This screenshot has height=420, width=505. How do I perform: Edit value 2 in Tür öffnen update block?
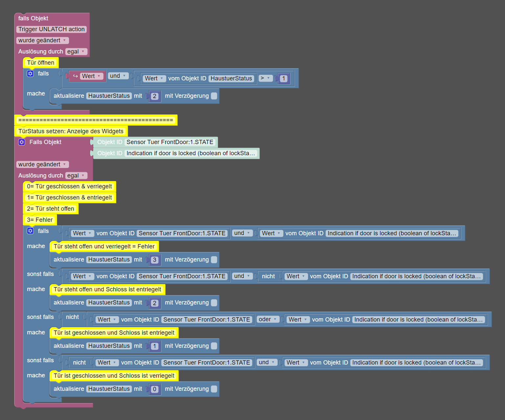[155, 96]
